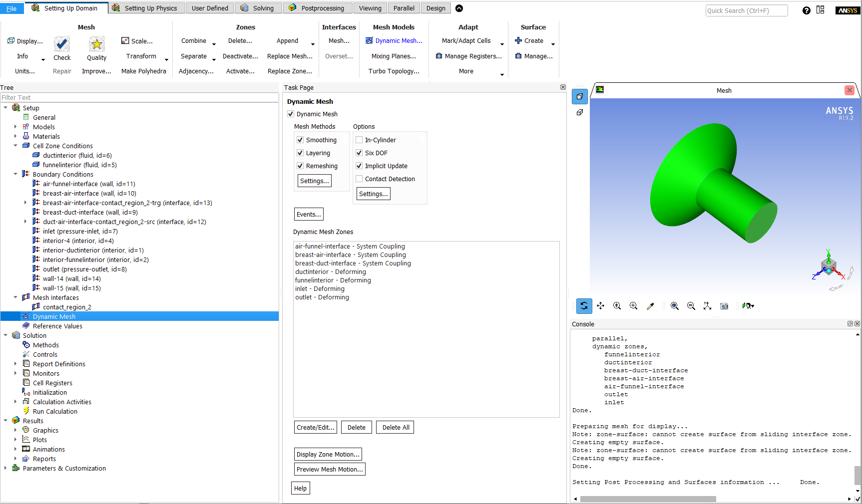Select the Rotate View tool in graphics toolbar
Screen dimensions: 862x504
pos(584,306)
